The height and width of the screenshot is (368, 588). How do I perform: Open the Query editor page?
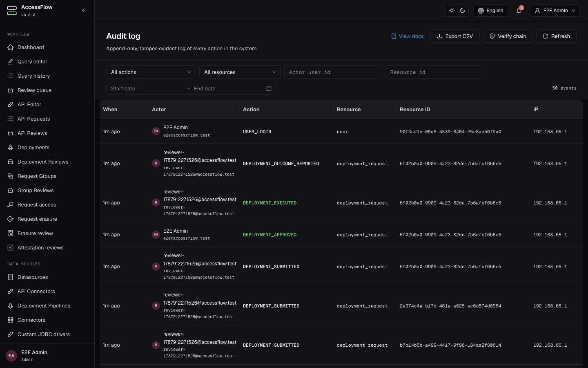click(47, 62)
